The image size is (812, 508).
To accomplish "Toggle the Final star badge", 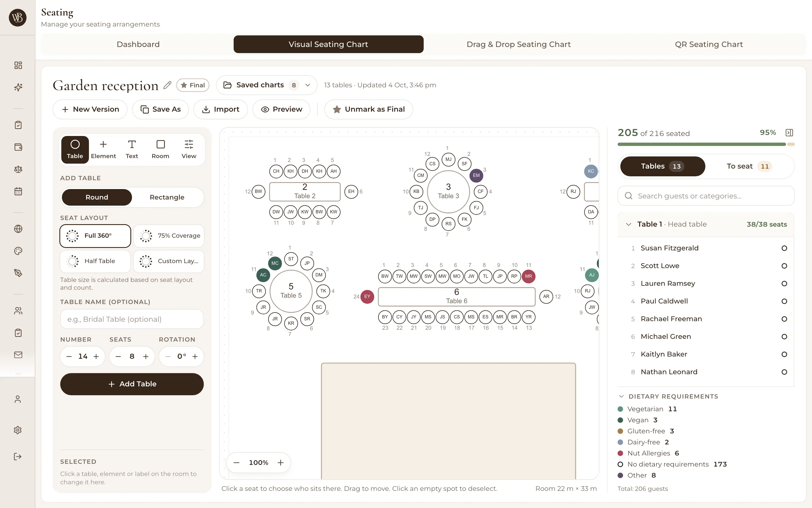I will click(x=193, y=85).
